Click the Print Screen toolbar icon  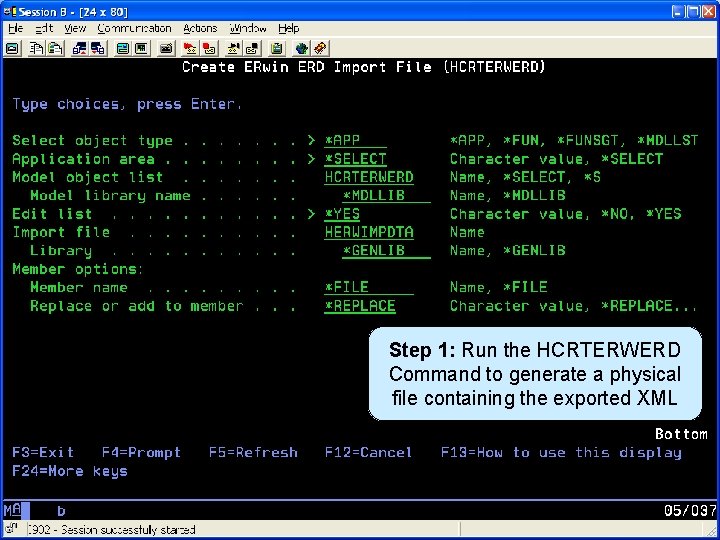click(12, 48)
